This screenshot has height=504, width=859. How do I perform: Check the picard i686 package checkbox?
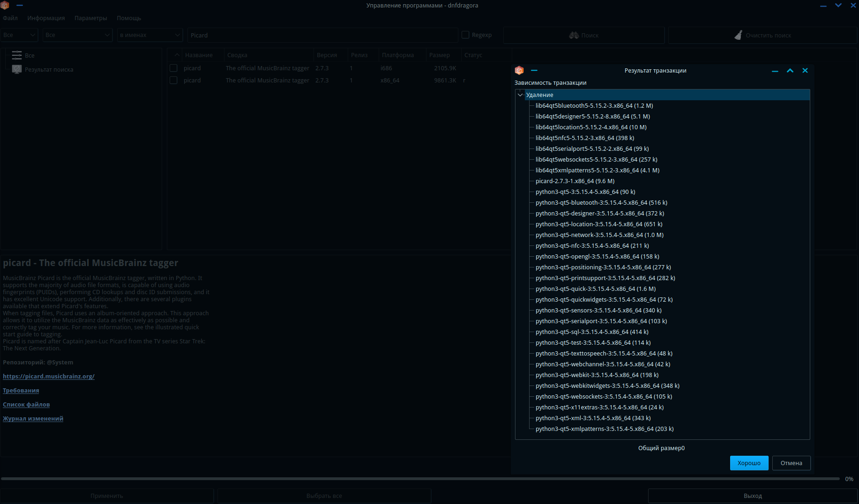(x=173, y=68)
